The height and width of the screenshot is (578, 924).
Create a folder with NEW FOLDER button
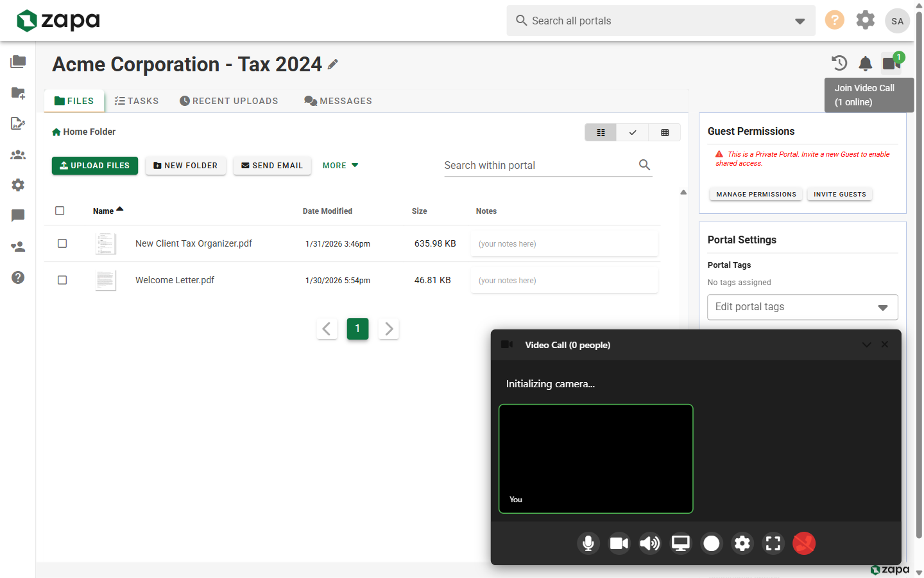(x=185, y=165)
